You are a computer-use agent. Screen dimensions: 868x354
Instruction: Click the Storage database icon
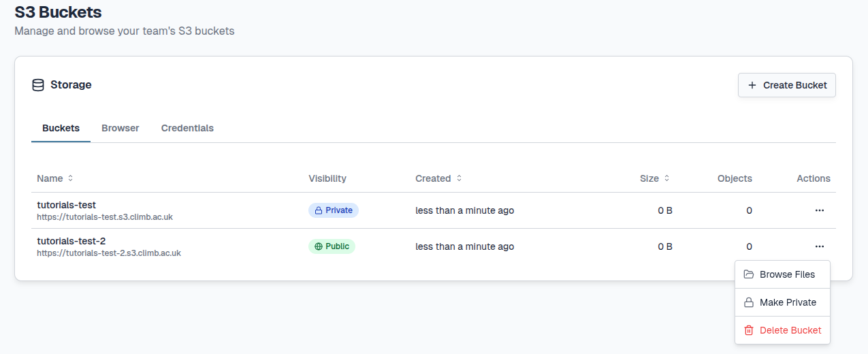[38, 85]
